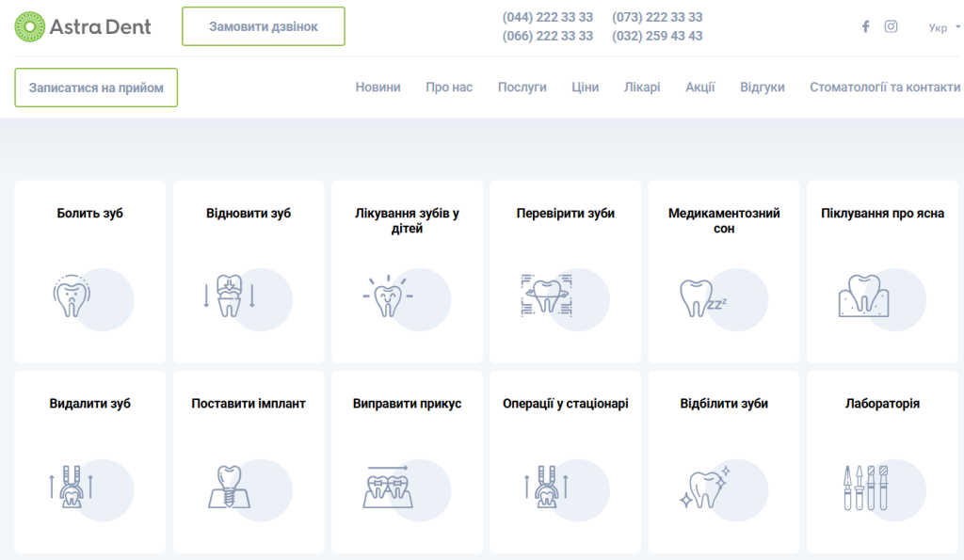964x560 pixels.
Task: Select the tooth scan icon under Перевірити зуби
Action: click(547, 296)
